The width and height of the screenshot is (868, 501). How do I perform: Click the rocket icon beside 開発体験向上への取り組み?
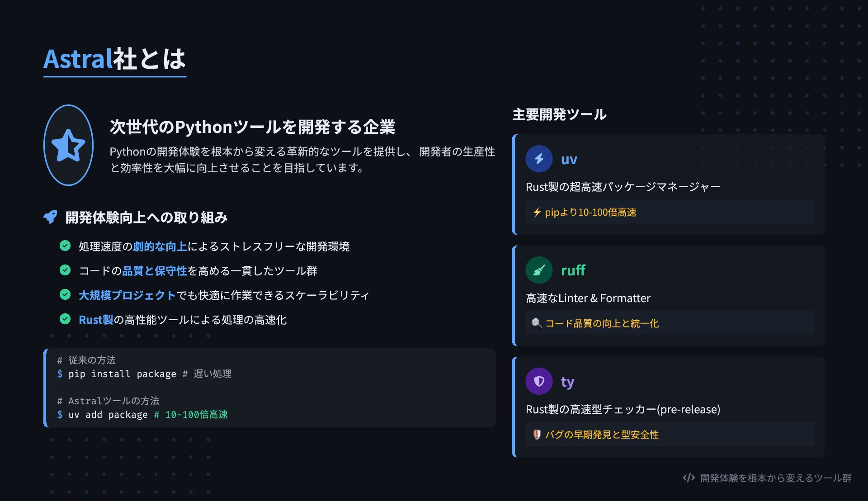[50, 217]
